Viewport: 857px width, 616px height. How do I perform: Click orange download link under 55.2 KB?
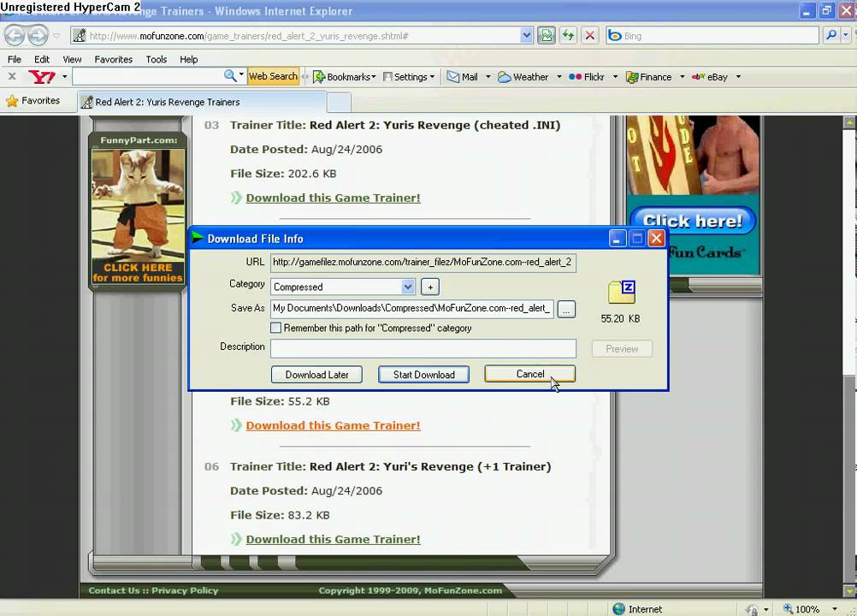pos(333,425)
